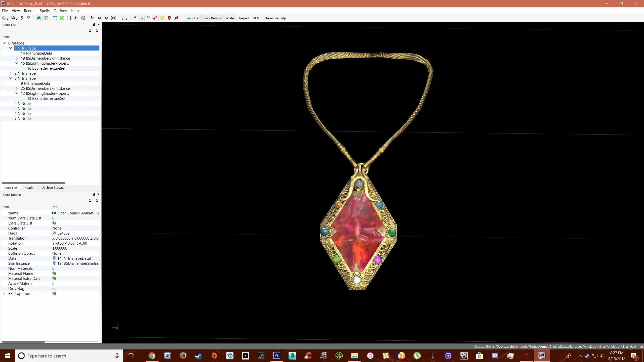644x362 pixels.
Task: Click the walking footprints view icon
Action: point(92,18)
